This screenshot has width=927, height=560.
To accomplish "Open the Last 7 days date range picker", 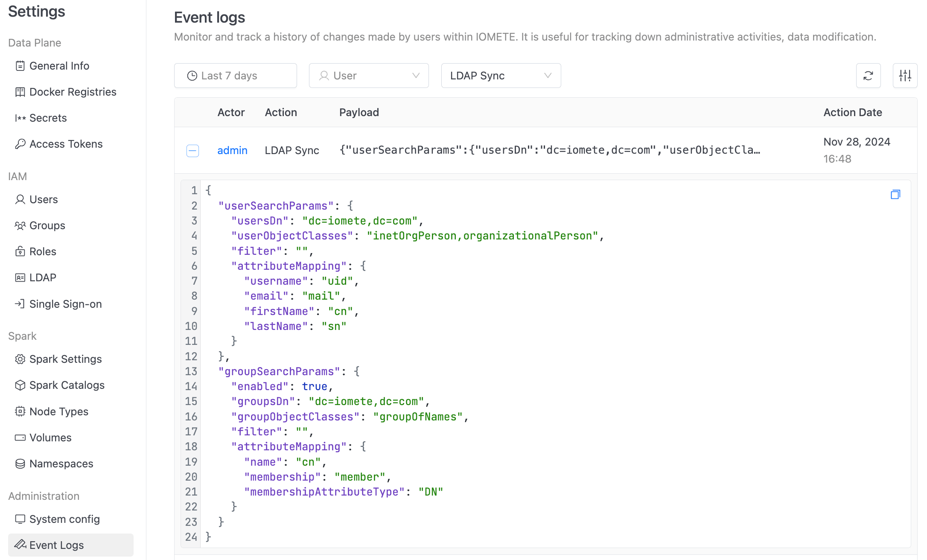I will click(236, 76).
